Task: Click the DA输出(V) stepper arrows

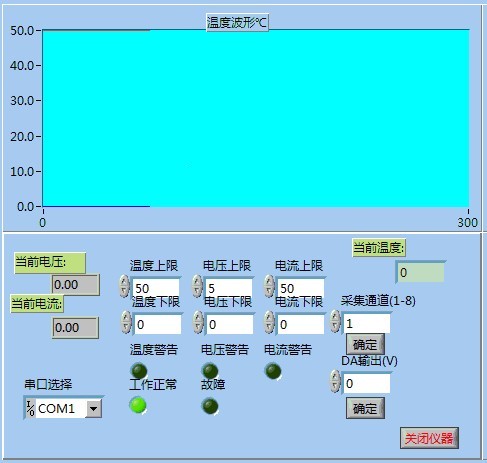Action: coord(335,382)
